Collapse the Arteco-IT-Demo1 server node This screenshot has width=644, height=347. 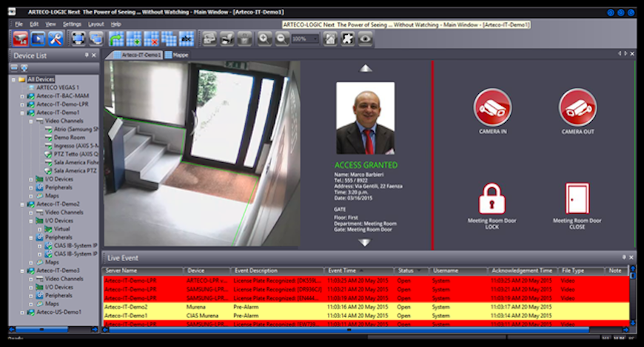coord(22,112)
